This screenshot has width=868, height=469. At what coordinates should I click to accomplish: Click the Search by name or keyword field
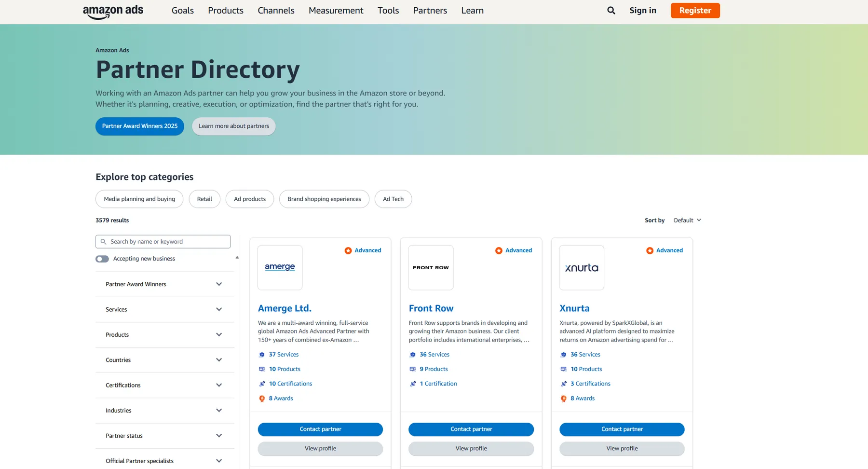click(163, 242)
